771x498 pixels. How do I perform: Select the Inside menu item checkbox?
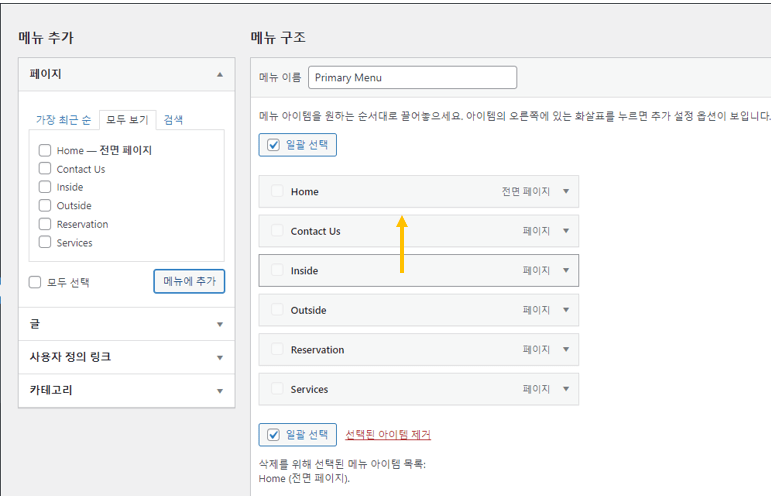pyautogui.click(x=277, y=270)
